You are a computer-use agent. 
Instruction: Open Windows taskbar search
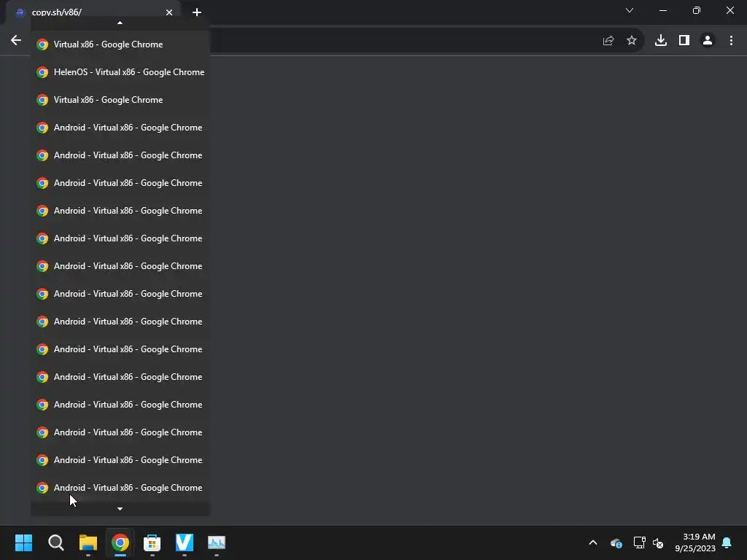tap(56, 542)
